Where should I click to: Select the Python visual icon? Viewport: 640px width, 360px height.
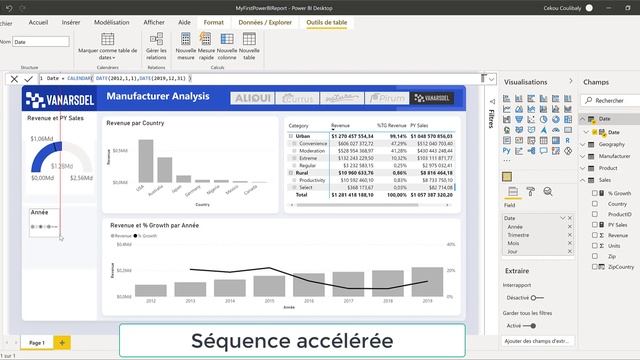point(507,151)
